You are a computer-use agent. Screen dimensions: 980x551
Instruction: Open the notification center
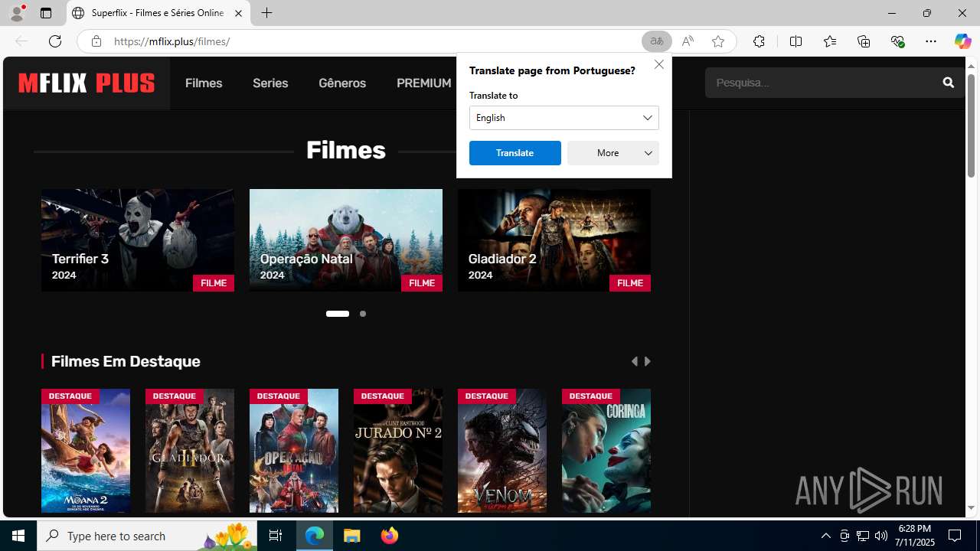click(x=955, y=536)
